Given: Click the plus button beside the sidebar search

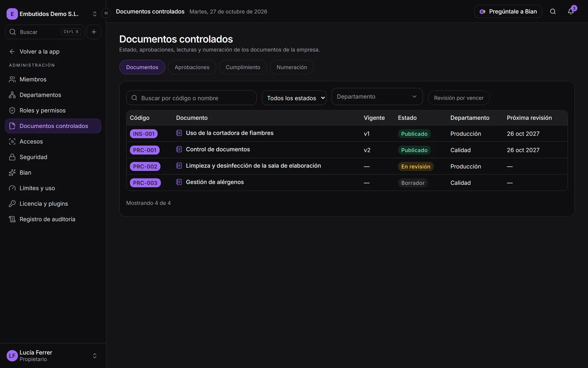Looking at the screenshot, I should [x=94, y=32].
